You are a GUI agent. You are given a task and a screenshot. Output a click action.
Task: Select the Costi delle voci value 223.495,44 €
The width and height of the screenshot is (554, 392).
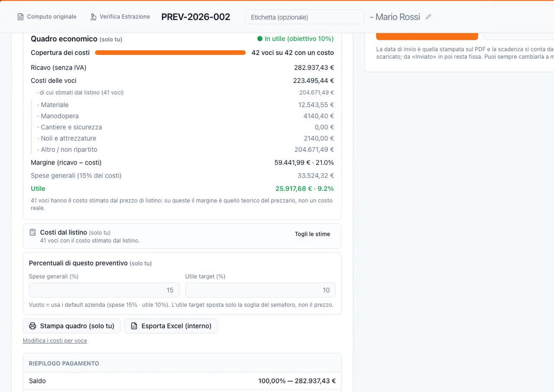coord(314,80)
